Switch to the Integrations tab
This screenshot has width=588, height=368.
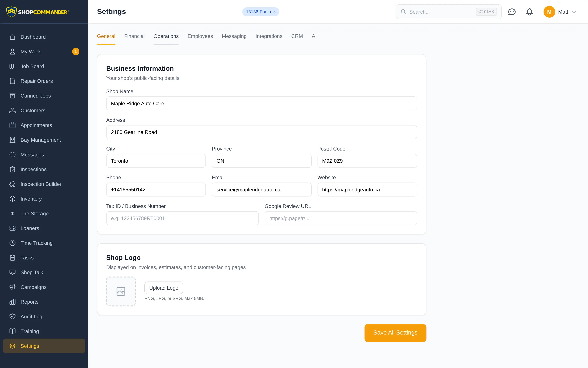click(x=269, y=36)
